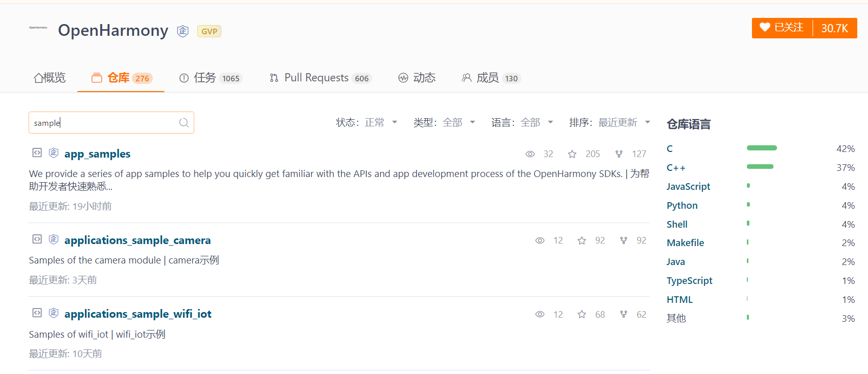This screenshot has height=374, width=868.
Task: Click the '最近更新: 19小时前' text
Action: click(x=70, y=207)
